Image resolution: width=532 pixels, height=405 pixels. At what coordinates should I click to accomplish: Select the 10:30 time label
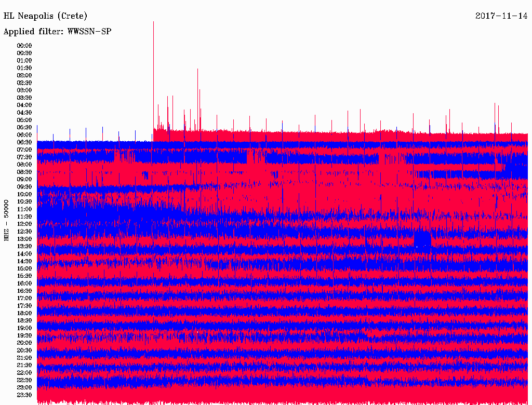click(x=24, y=202)
